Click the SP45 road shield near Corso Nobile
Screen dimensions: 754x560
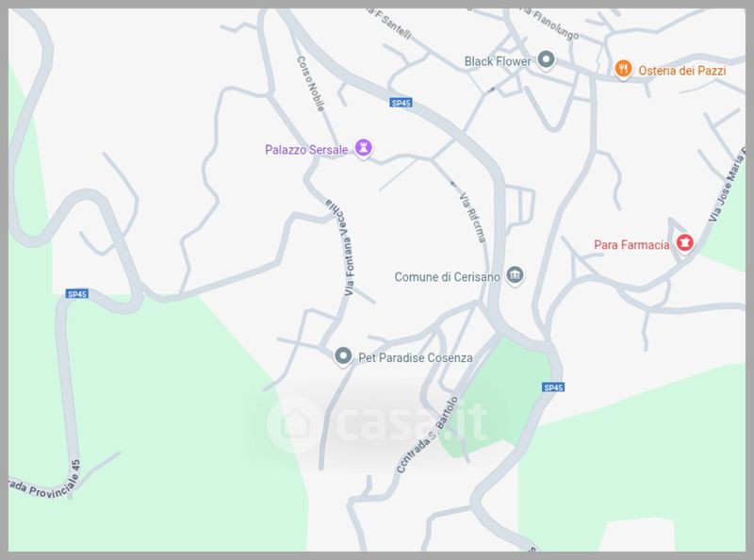coord(402,103)
